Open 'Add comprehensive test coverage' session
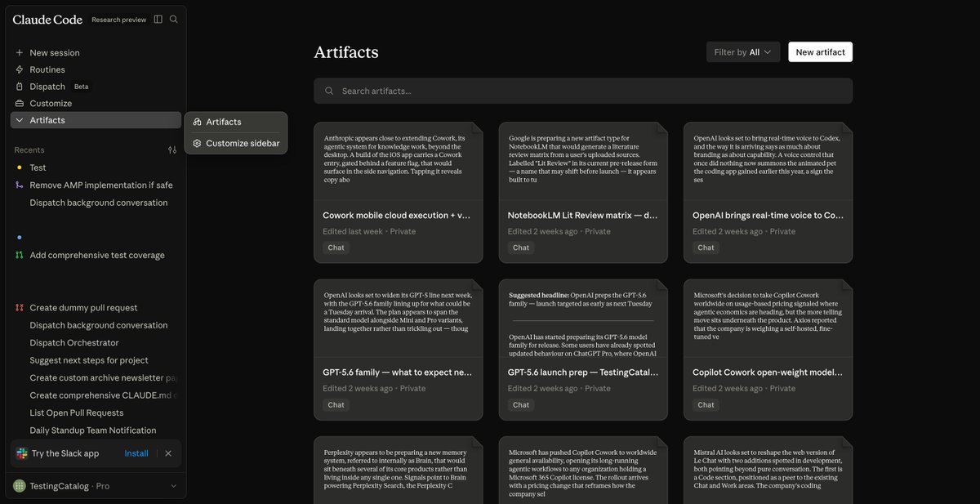Viewport: 980px width, 504px height. pos(96,256)
